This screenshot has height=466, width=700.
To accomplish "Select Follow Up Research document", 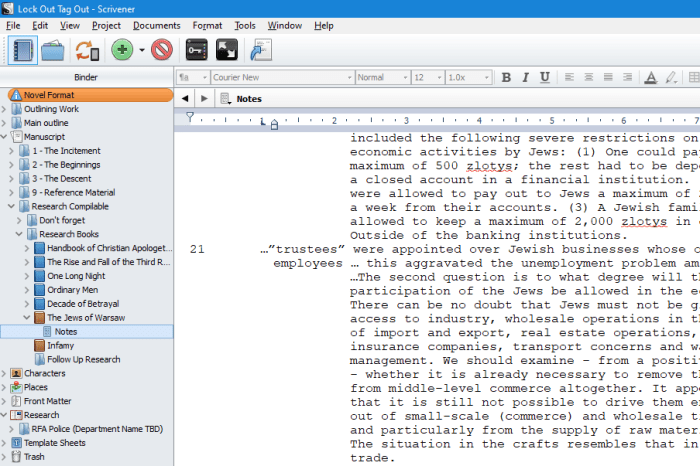I will coord(83,359).
